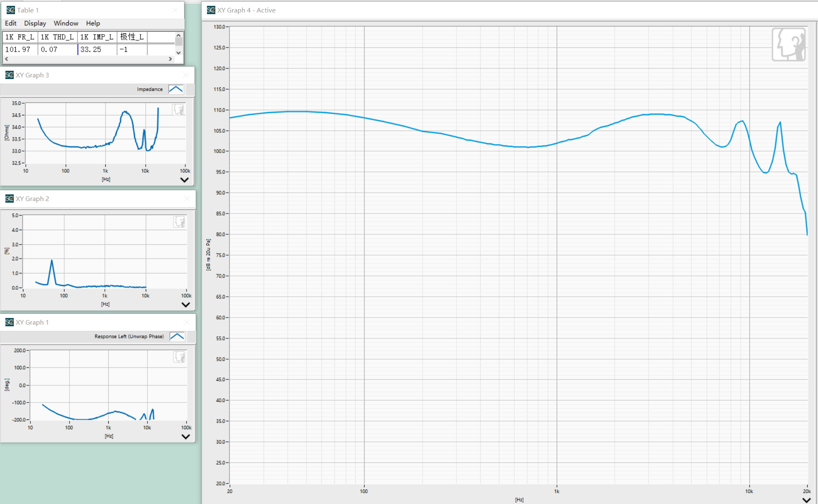818x504 pixels.
Task: Click the head logo icon in XY Graph 2
Action: click(x=179, y=222)
